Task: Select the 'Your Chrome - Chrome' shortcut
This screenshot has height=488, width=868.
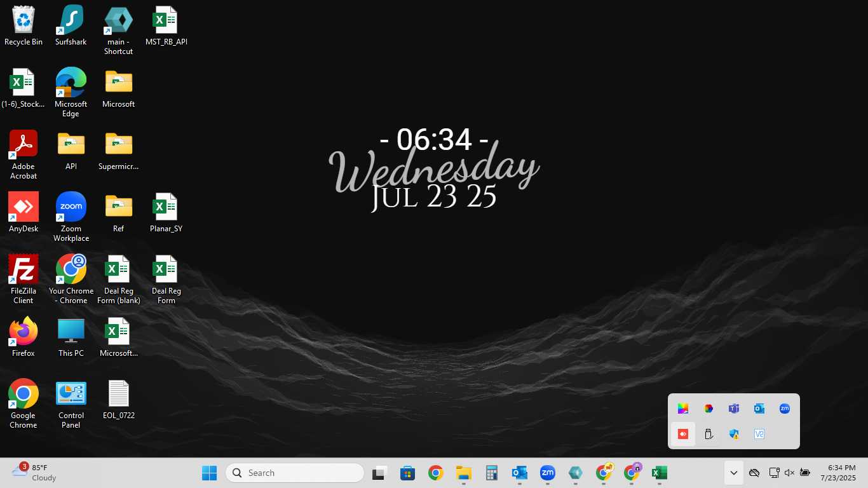Action: coord(71,279)
